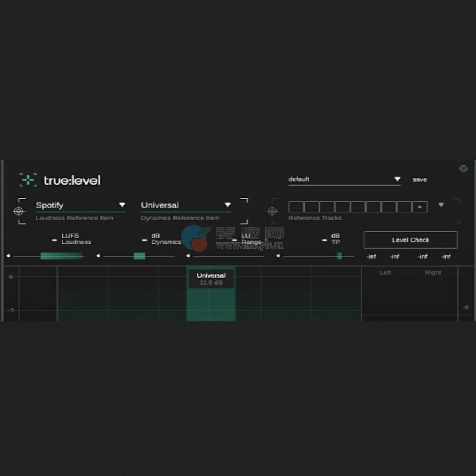Click the left arrow on LUFS Loudness slider

coord(9,255)
